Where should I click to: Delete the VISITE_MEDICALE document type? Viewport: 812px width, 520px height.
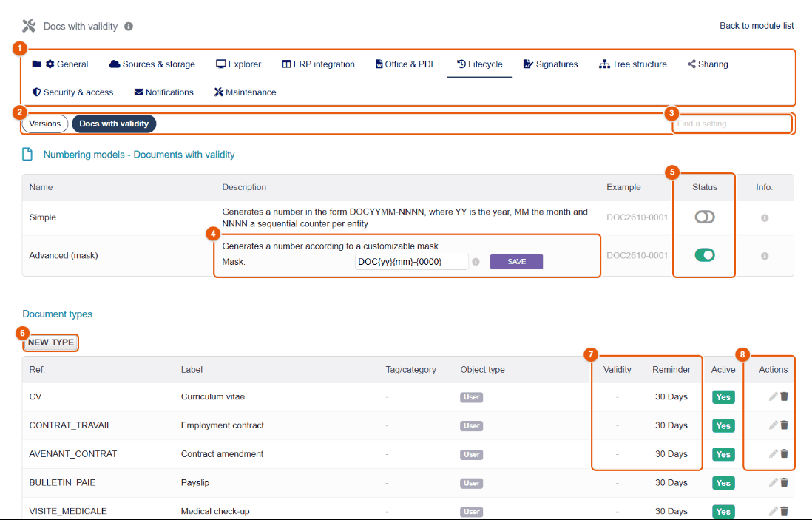point(784,511)
